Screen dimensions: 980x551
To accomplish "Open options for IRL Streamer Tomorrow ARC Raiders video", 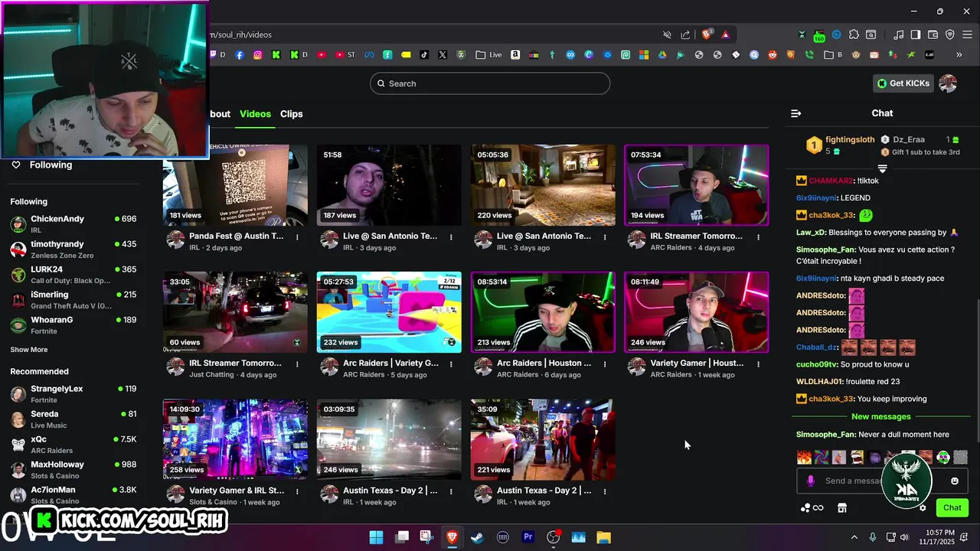I will (759, 237).
